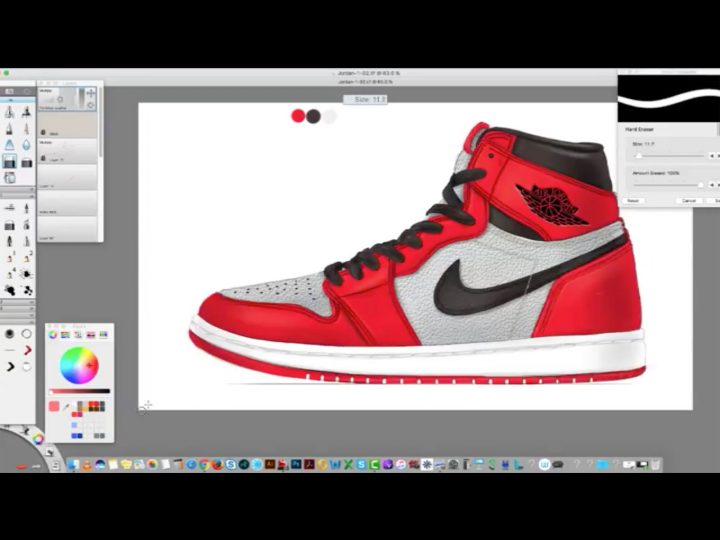
Task: Click Reset in Brush Properties
Action: 633,201
